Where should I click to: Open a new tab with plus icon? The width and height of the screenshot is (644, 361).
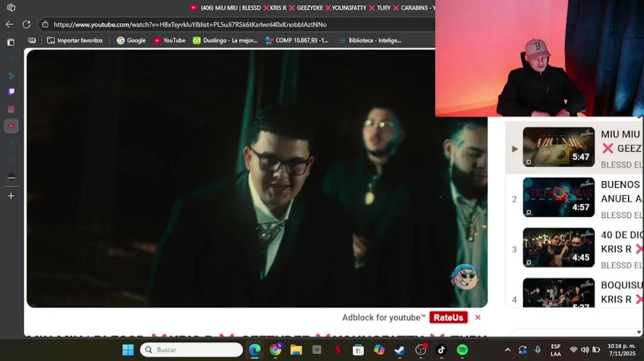11,196
